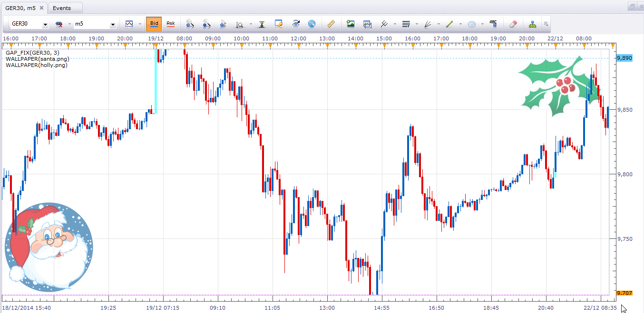This screenshot has width=644, height=313.
Task: Click the zoom out magnifier icon
Action: pyautogui.click(x=206, y=24)
